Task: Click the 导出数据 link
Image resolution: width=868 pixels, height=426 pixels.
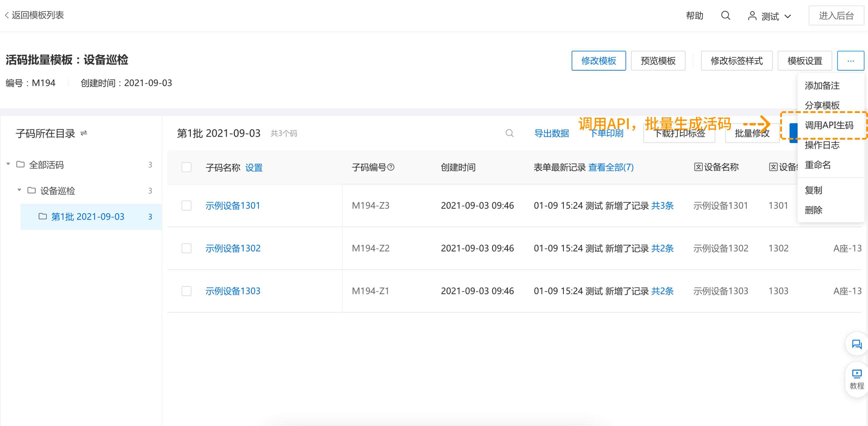Action: pyautogui.click(x=552, y=133)
